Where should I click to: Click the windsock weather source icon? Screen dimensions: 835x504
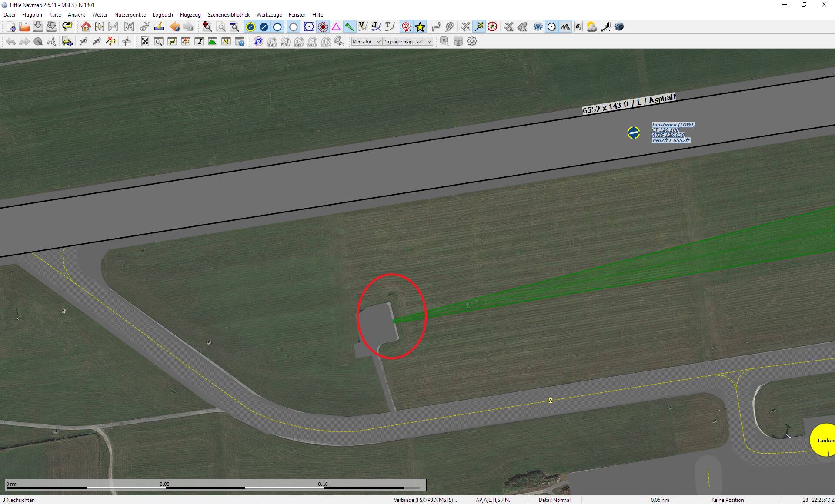(606, 27)
